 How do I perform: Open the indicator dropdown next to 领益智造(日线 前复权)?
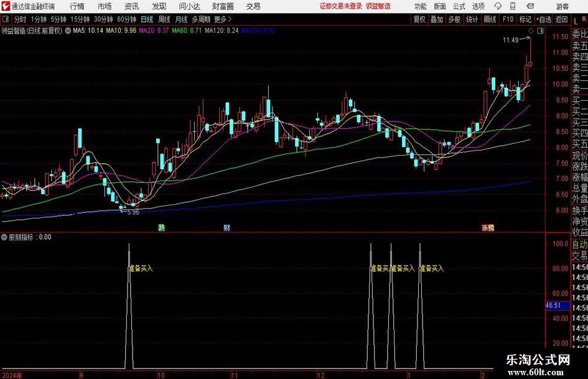point(68,30)
